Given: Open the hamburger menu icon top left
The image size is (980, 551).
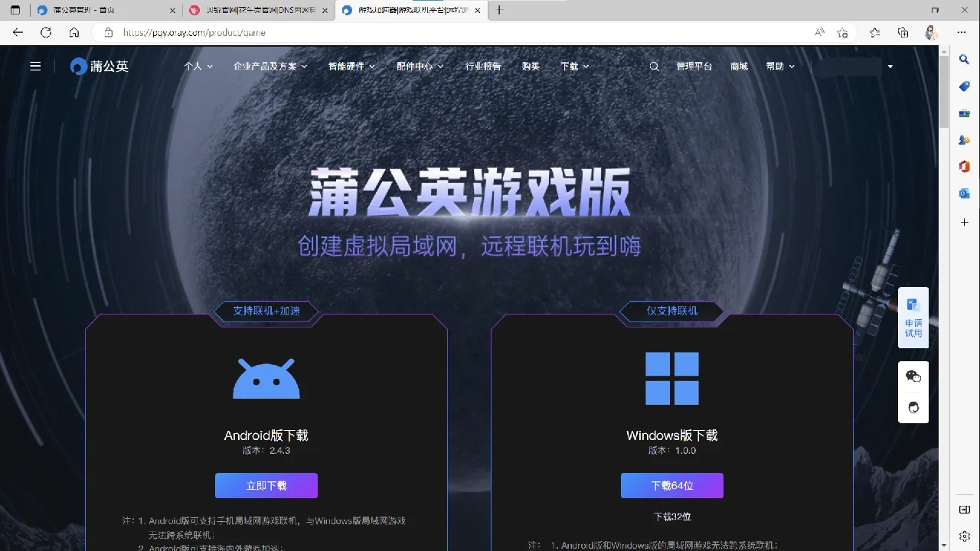Looking at the screenshot, I should pos(34,66).
